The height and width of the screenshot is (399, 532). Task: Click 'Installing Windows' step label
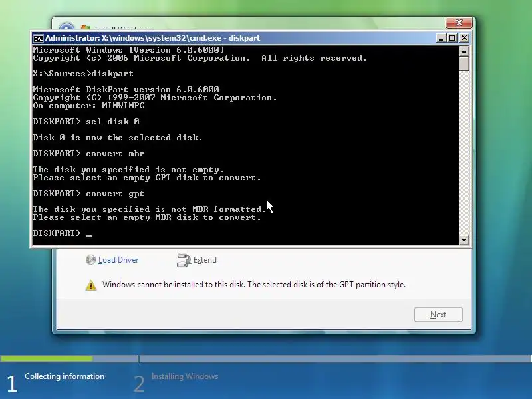coord(185,376)
